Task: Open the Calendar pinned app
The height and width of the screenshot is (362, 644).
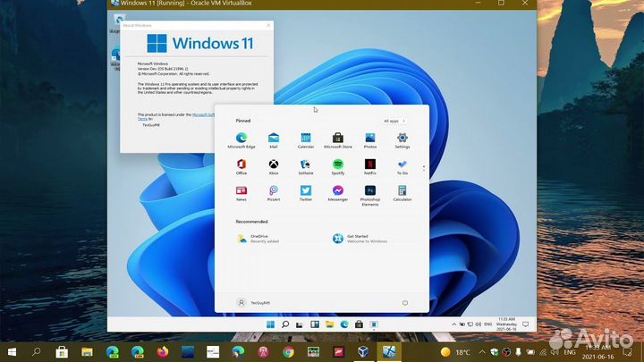Action: 306,140
